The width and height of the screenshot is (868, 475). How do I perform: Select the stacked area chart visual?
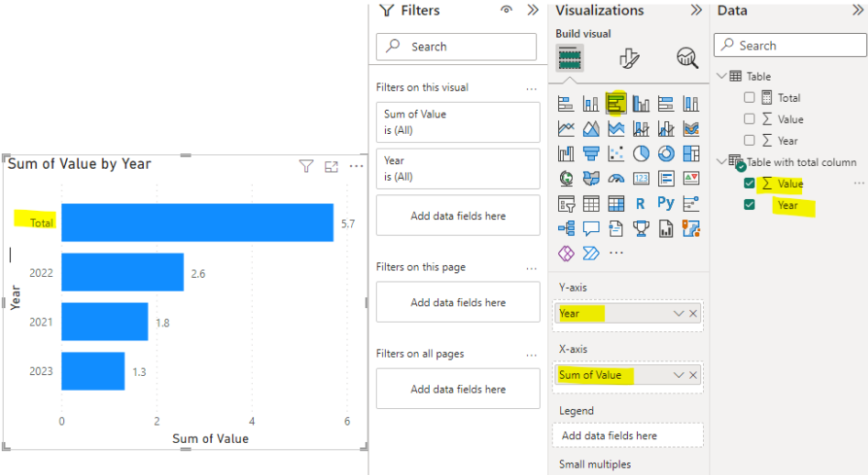point(616,128)
